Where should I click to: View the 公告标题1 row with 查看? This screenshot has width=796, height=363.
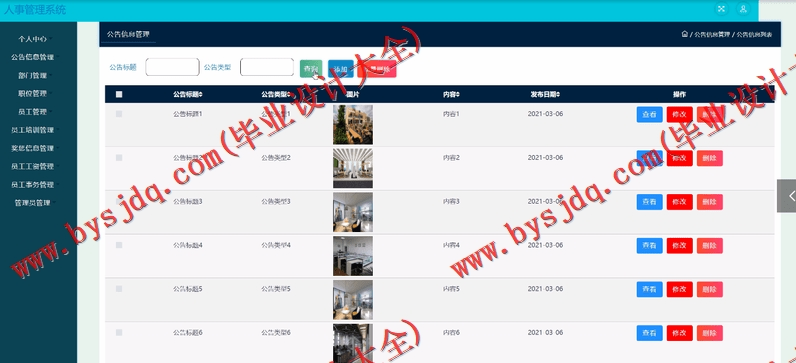(649, 115)
